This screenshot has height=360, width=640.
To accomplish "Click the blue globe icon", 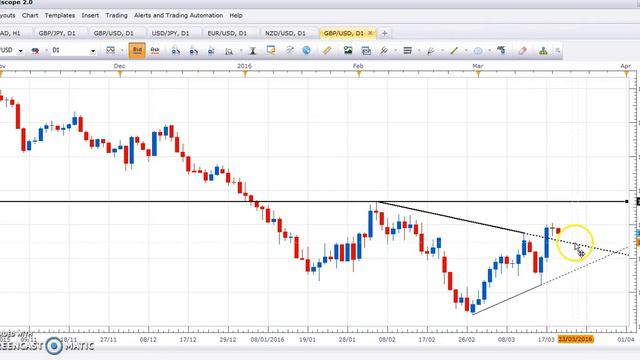I will click(x=306, y=50).
